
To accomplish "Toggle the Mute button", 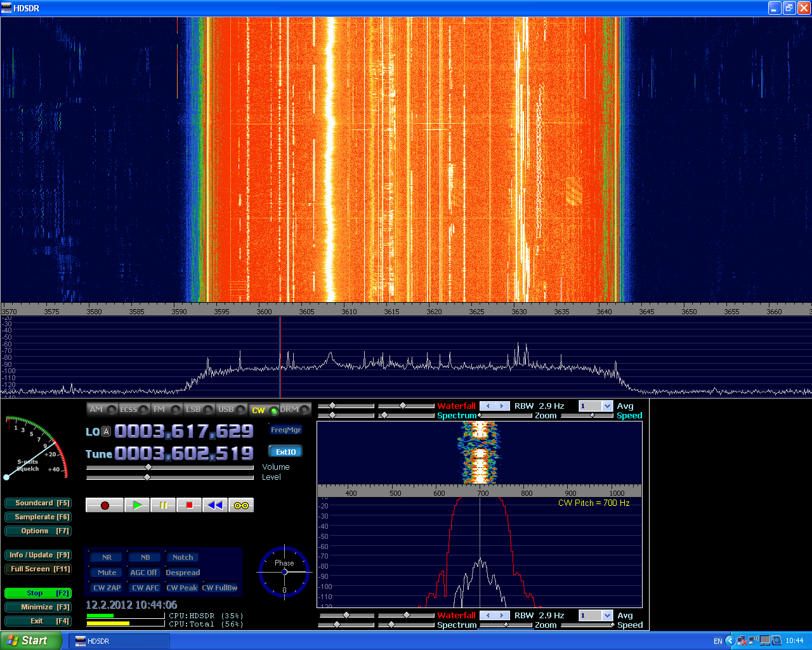I will pyautogui.click(x=107, y=573).
